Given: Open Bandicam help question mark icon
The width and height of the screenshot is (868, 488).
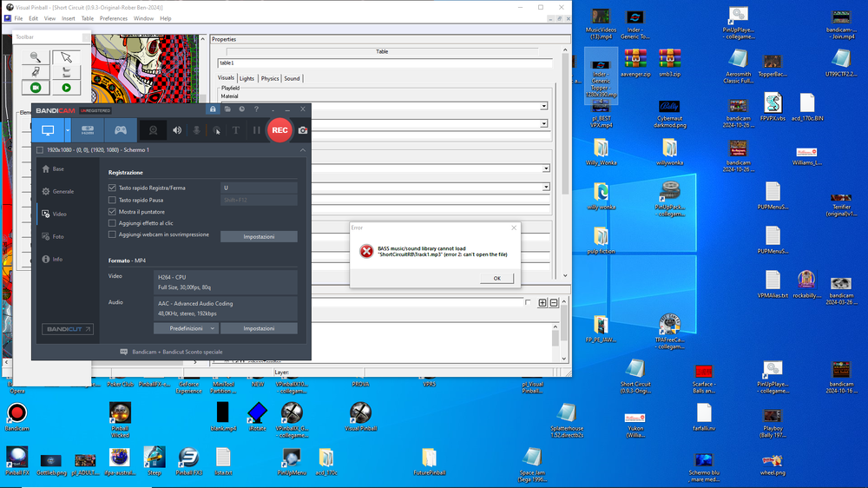Looking at the screenshot, I should 256,109.
